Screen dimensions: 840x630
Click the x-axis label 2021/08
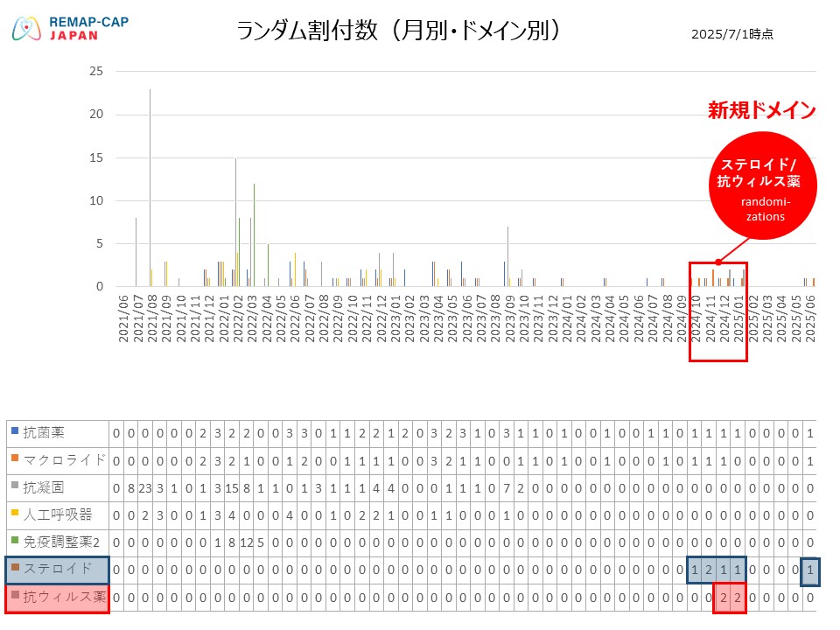[152, 318]
